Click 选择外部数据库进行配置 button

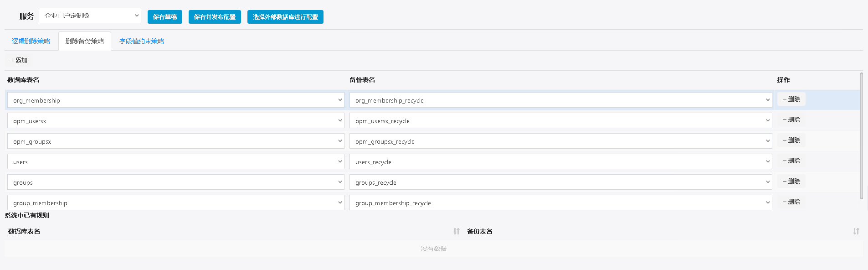(285, 17)
